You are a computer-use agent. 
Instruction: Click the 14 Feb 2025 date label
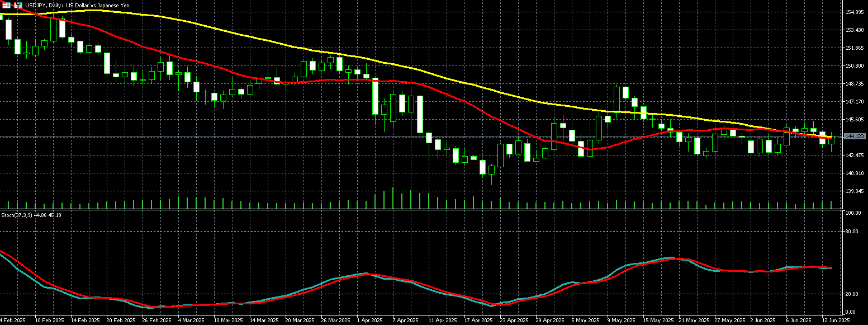coord(86,321)
